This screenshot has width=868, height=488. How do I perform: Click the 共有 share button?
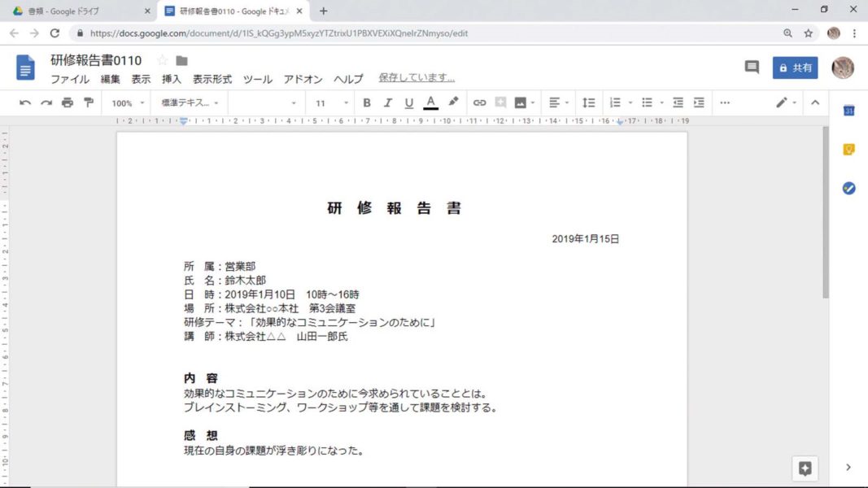point(795,68)
